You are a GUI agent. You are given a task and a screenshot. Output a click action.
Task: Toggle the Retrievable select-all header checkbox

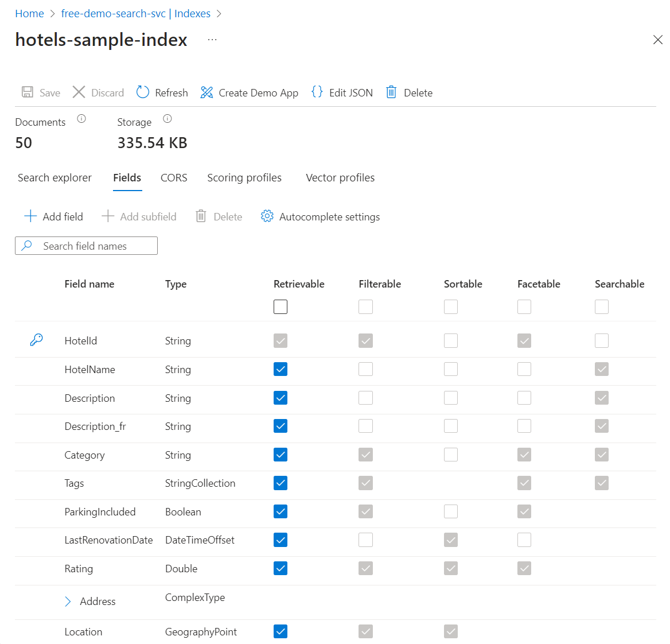[x=281, y=307]
